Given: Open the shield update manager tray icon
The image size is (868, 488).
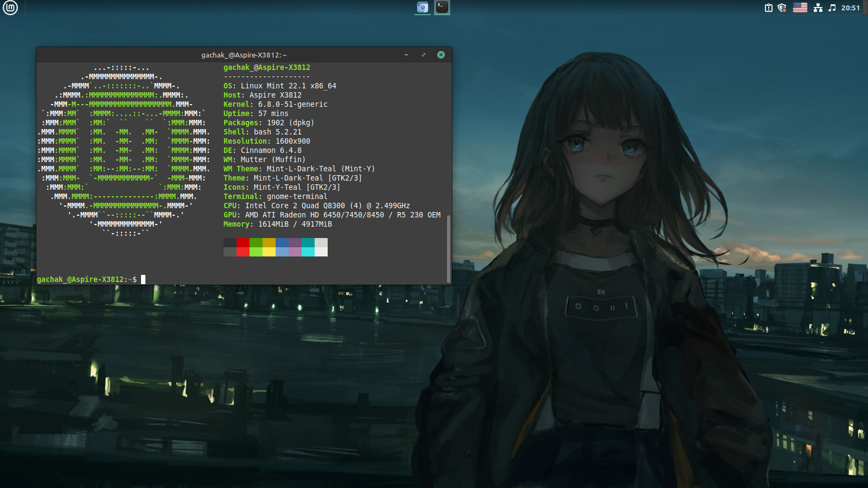Looking at the screenshot, I should click(782, 8).
